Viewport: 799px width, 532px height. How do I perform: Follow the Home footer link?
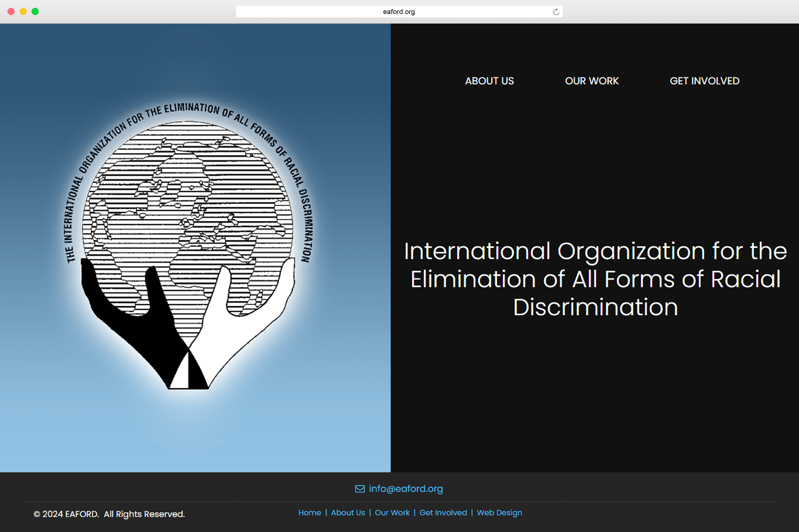click(x=309, y=513)
